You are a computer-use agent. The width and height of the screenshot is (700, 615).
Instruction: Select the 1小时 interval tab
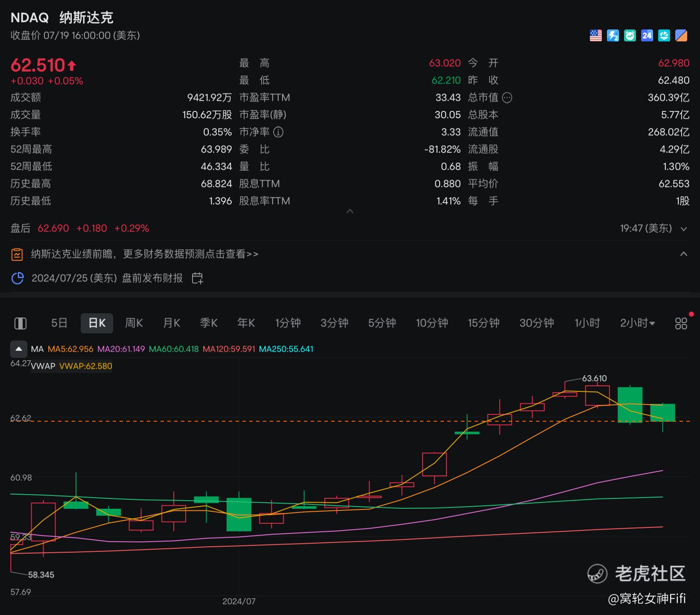click(587, 323)
